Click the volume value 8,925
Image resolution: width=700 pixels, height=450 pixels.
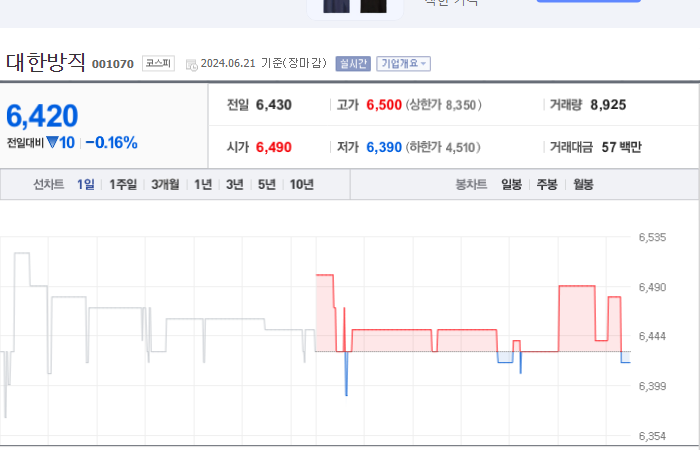pos(608,105)
